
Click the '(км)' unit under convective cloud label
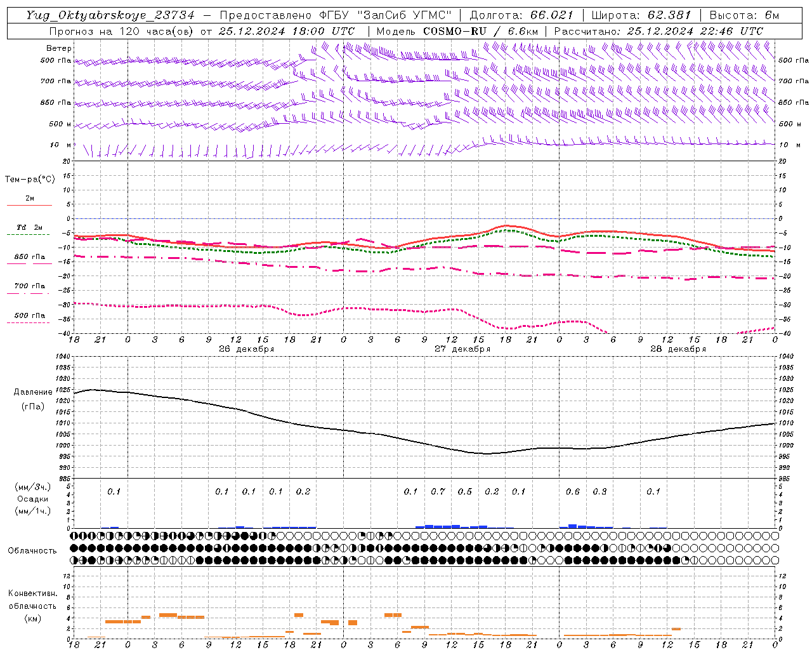point(32,618)
